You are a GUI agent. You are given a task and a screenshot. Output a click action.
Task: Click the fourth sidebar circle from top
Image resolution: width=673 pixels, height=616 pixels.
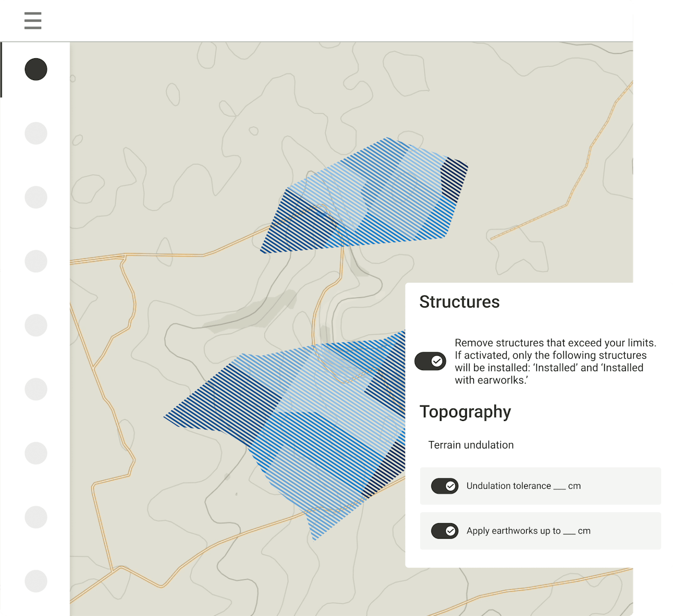point(36,261)
